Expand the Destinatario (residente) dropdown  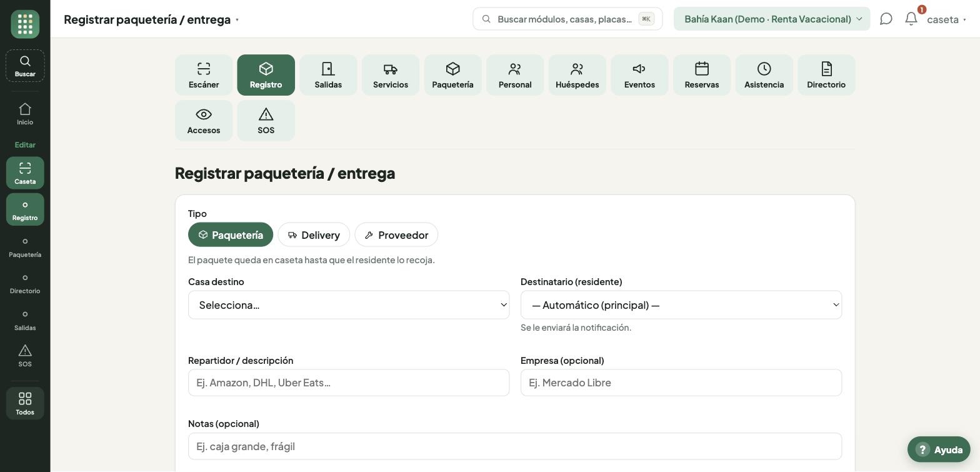pyautogui.click(x=681, y=305)
